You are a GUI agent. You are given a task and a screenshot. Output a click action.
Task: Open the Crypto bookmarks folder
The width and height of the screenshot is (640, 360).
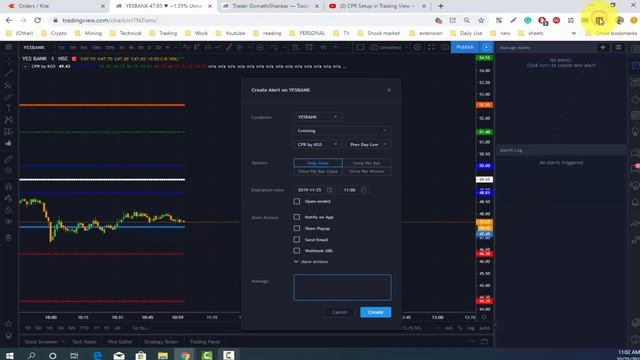54,33
